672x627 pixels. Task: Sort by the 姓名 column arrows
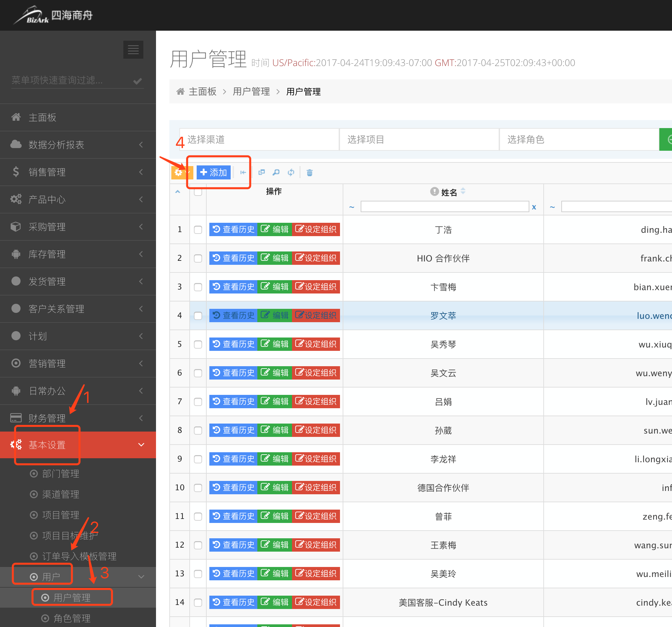463,191
